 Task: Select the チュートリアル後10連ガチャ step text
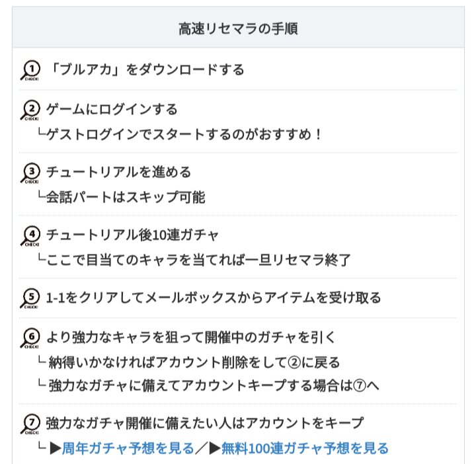coord(132,235)
